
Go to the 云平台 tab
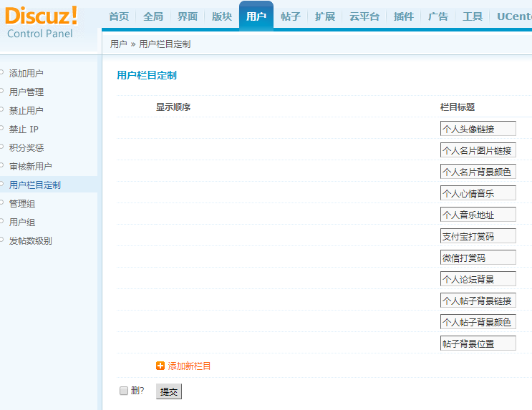pos(364,16)
